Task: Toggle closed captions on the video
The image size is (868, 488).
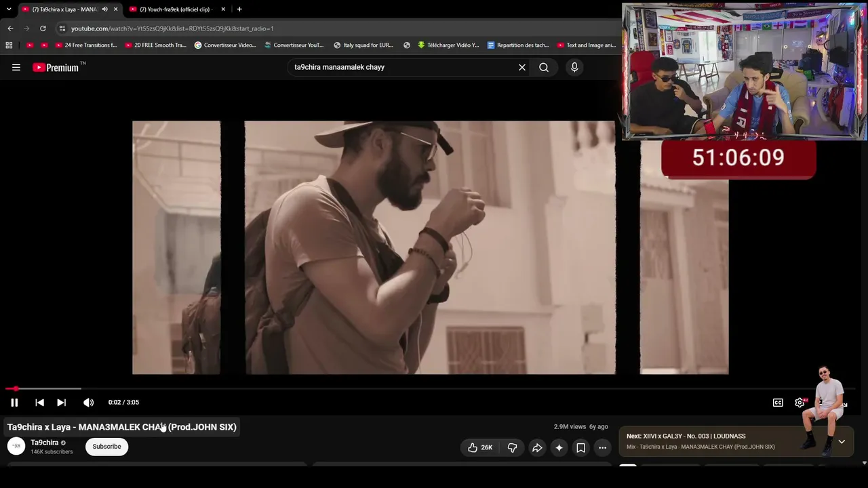Action: click(778, 403)
